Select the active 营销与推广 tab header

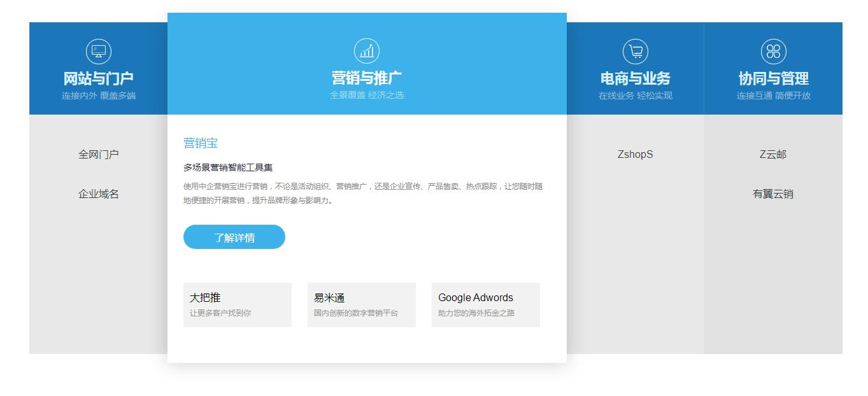366,78
